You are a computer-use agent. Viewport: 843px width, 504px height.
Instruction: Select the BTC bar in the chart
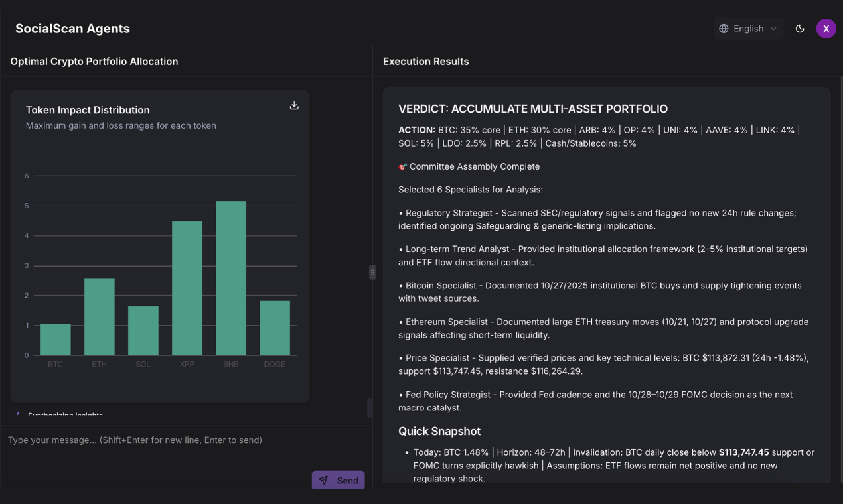tap(55, 338)
